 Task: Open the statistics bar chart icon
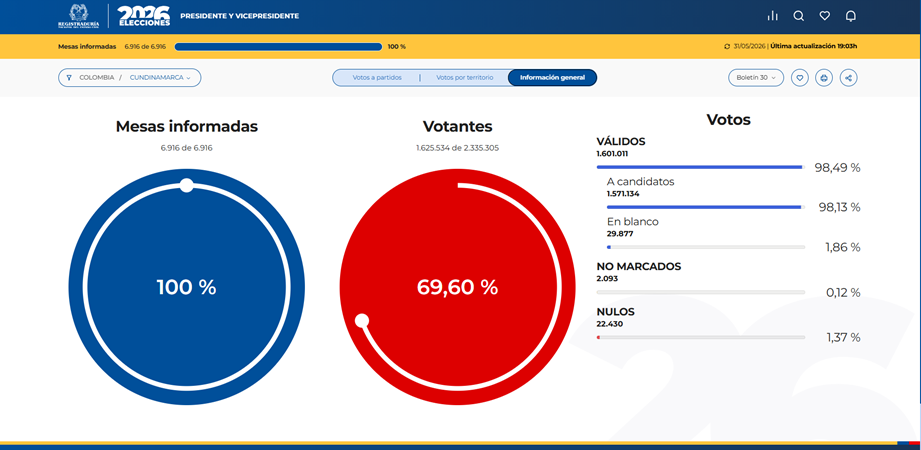pos(772,16)
